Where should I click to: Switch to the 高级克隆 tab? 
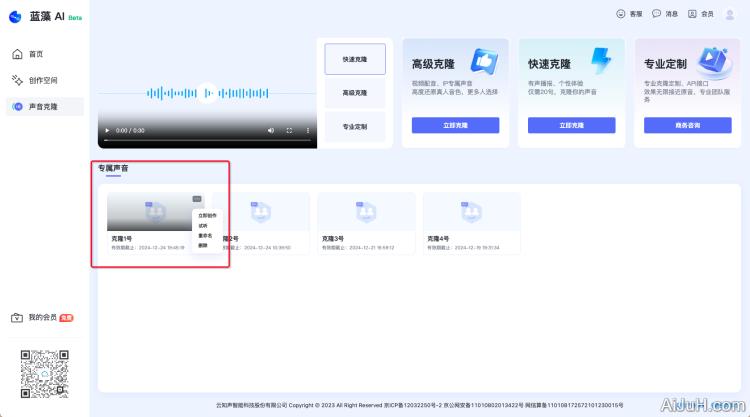355,93
